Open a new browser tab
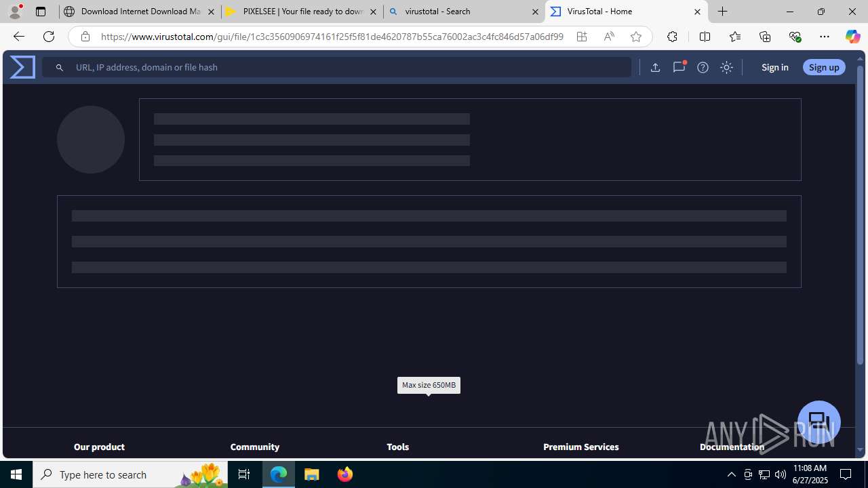 (x=723, y=12)
